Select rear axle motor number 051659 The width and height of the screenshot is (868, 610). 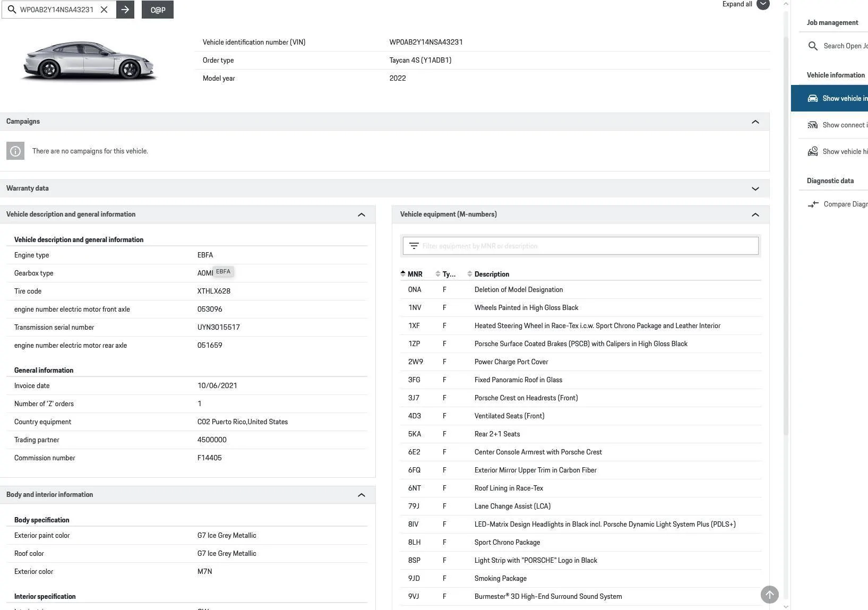(210, 346)
